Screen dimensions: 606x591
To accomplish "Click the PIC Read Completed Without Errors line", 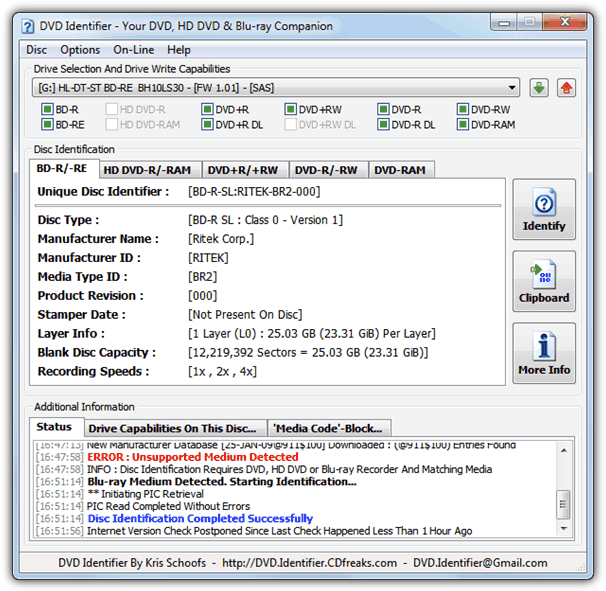I will click(x=169, y=506).
